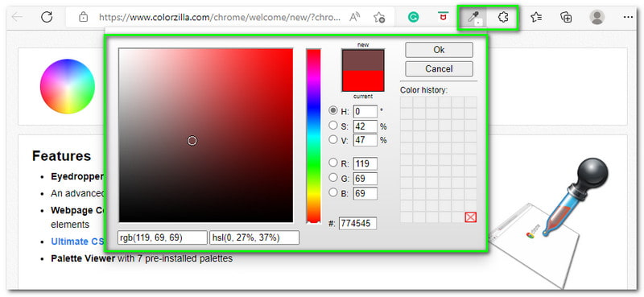Click the new brown color swatch
Screen dimensions: 644x297
(x=363, y=60)
